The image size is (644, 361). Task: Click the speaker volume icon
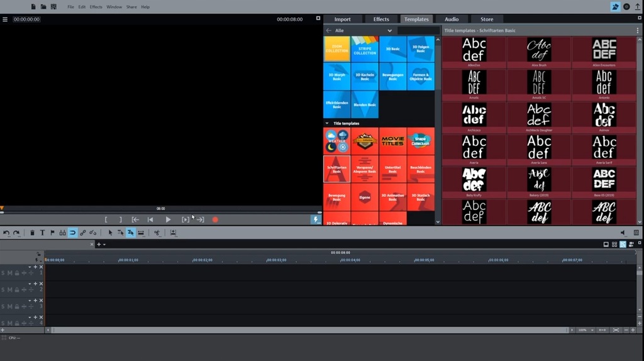(x=623, y=233)
